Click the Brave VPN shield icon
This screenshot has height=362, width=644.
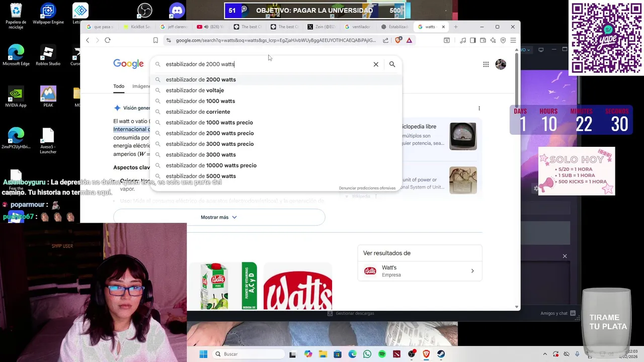tap(503, 40)
